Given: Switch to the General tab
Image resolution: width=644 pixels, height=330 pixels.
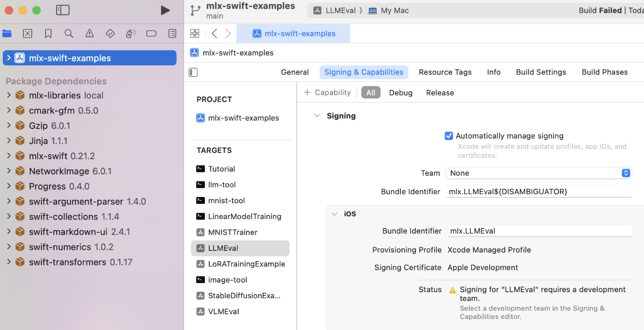Looking at the screenshot, I should pyautogui.click(x=295, y=72).
